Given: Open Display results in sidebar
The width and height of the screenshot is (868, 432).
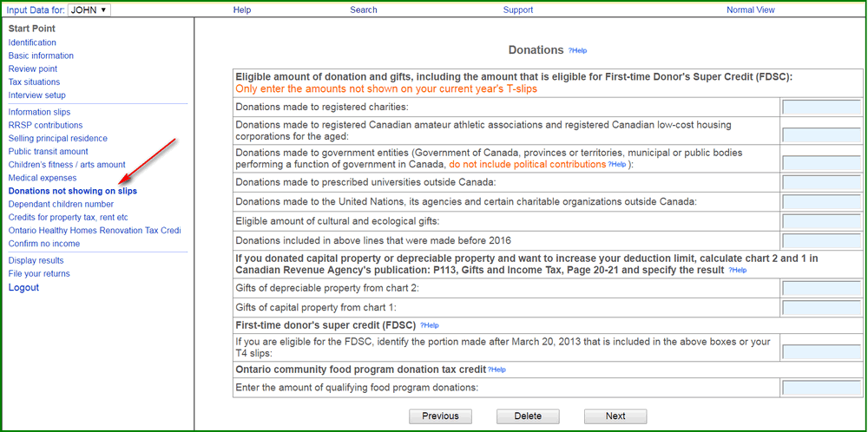Looking at the screenshot, I should 36,260.
